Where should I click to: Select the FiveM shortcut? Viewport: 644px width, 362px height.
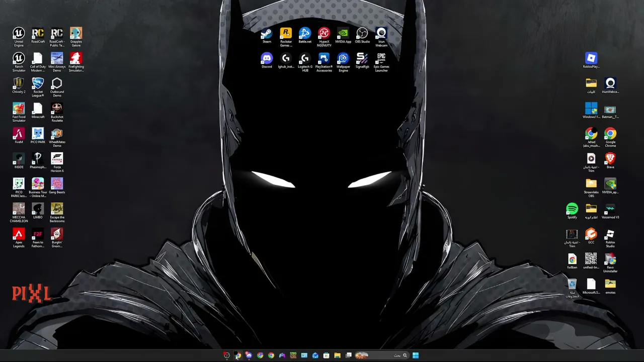(x=19, y=136)
